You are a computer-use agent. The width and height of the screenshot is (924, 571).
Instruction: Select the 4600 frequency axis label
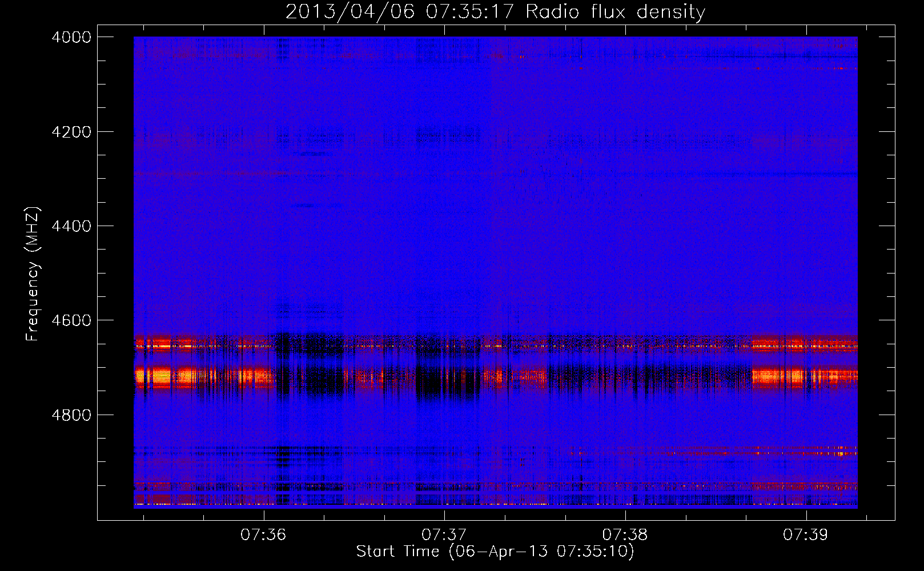(x=71, y=320)
